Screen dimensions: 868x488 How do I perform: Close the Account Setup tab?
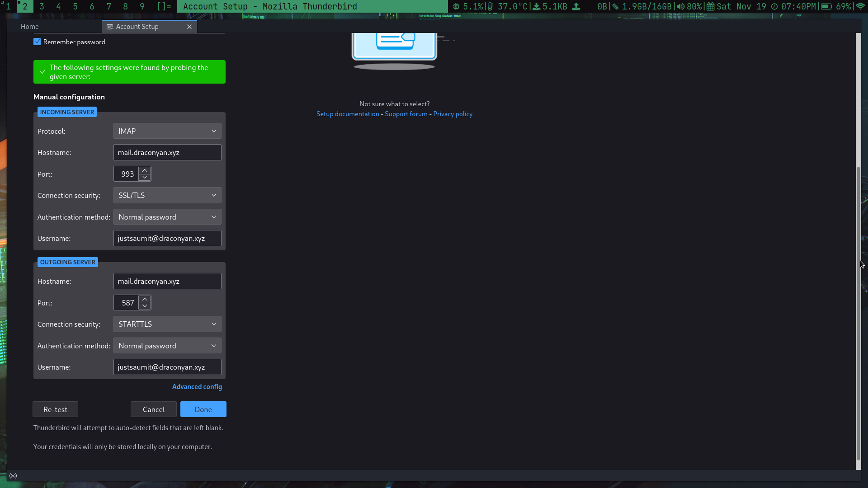pyautogui.click(x=189, y=27)
